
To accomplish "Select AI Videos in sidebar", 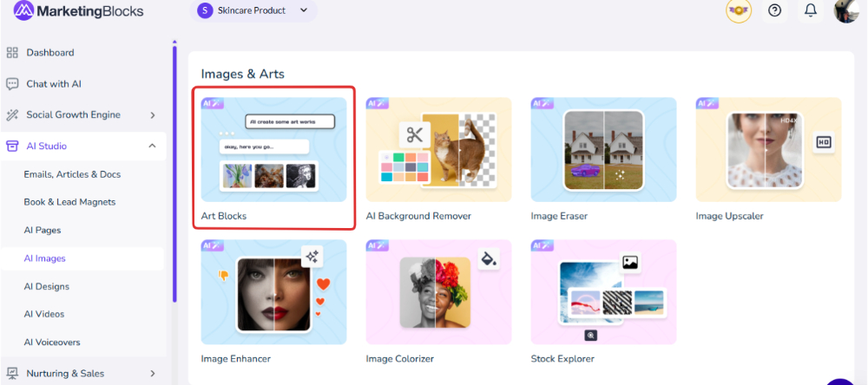I will [x=43, y=314].
